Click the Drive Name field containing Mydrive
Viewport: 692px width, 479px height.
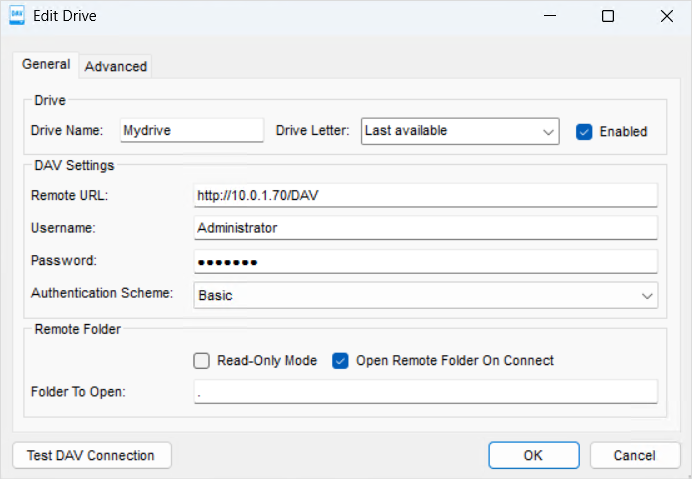pos(192,130)
